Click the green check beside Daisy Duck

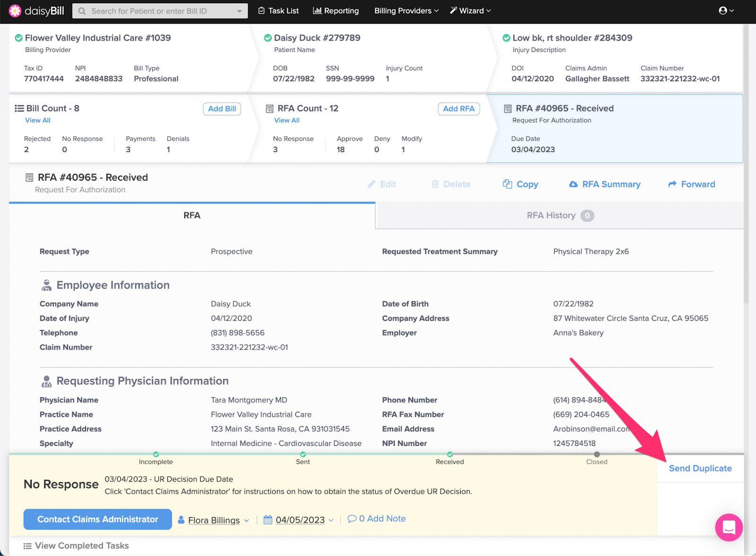tap(268, 38)
